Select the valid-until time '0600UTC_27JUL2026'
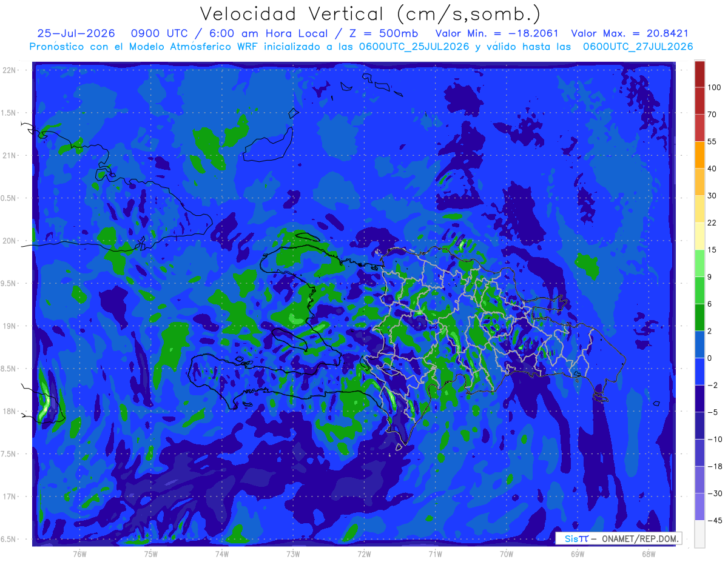 coord(638,46)
